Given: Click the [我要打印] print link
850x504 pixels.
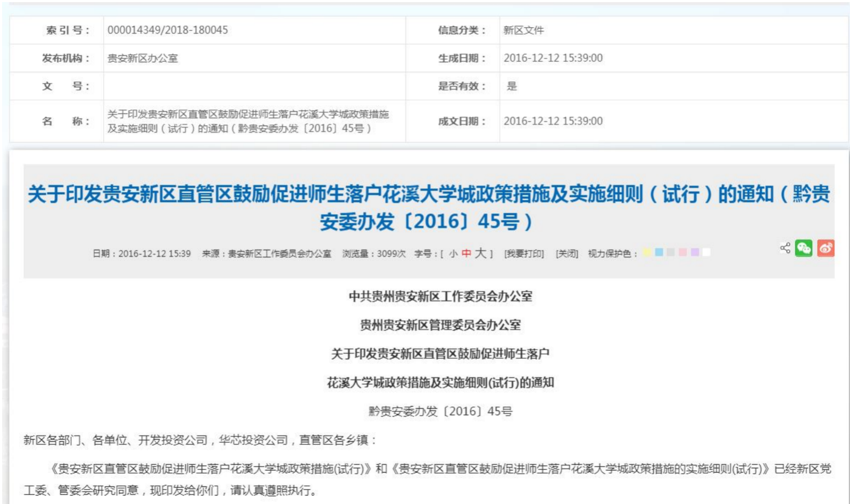Looking at the screenshot, I should (524, 254).
